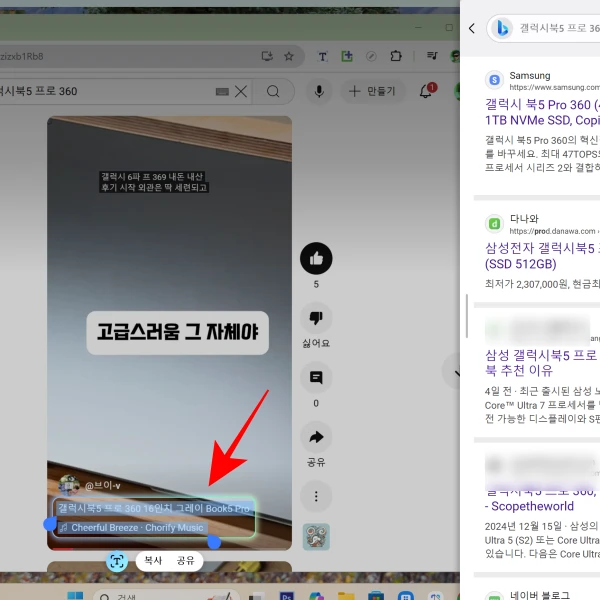Open the green plus extension icon

[x=347, y=56]
